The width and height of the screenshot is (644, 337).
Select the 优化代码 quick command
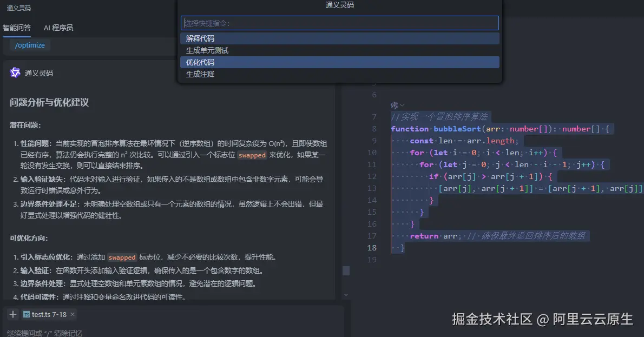click(340, 62)
